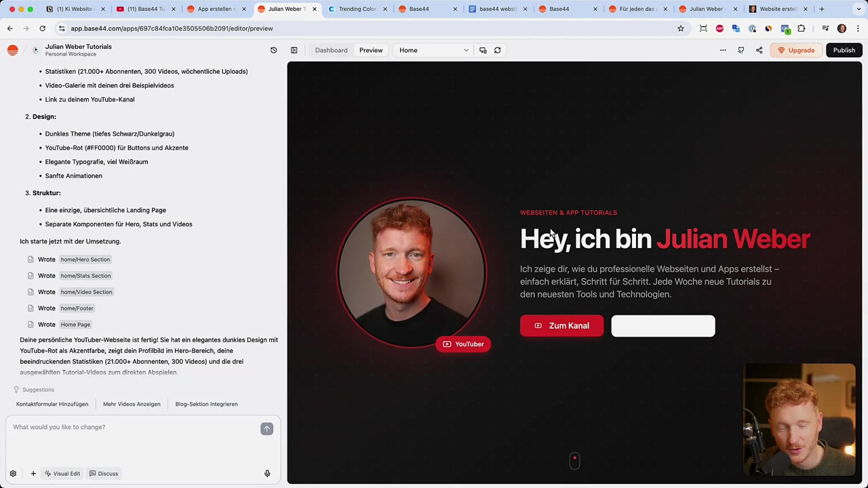Screen dimensions: 868x488
Task: Click Julian Weber profile photo in preview
Action: coord(411,272)
